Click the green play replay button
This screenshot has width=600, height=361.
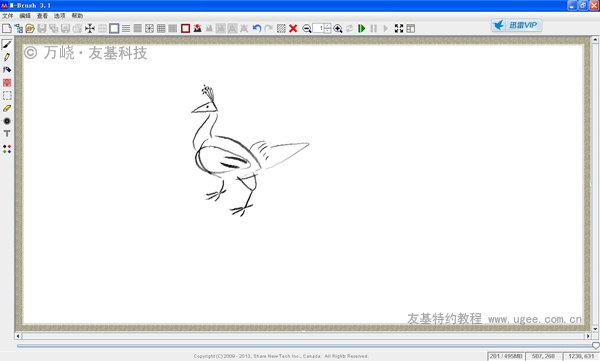point(362,28)
